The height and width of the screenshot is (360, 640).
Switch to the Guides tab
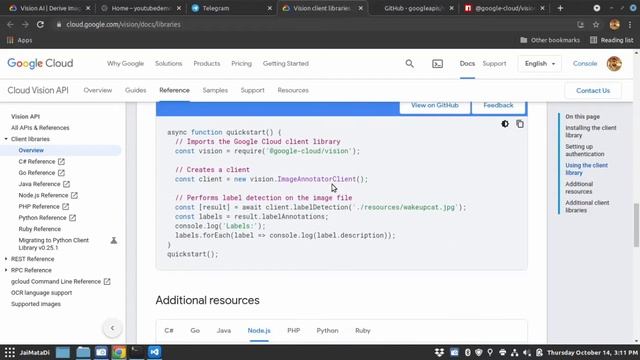coord(136,90)
